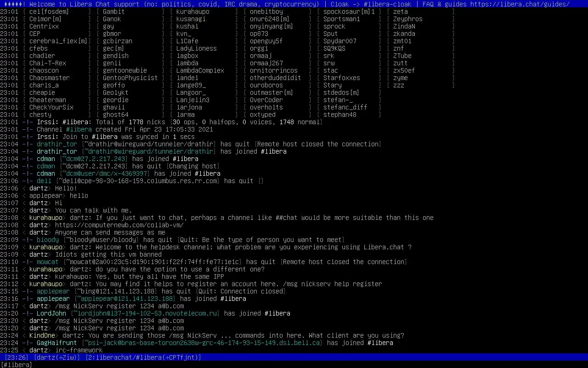The image size is (588, 368).
Task: Select nick cel[fosdem] in the names list
Action: (50, 11)
